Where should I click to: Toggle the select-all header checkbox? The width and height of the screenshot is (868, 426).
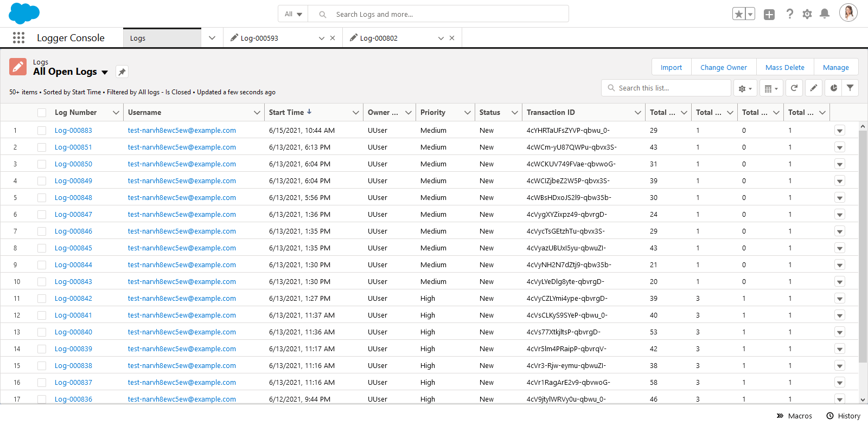[x=42, y=113]
